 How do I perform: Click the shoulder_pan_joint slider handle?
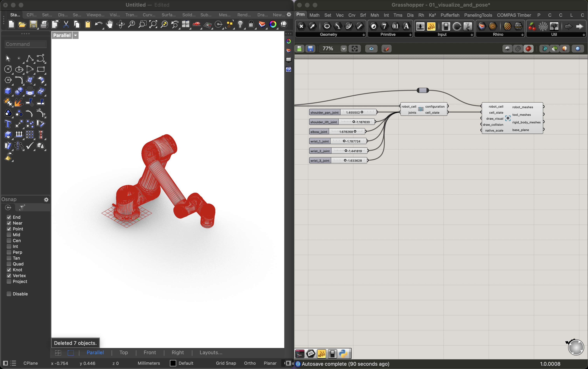pyautogui.click(x=362, y=112)
